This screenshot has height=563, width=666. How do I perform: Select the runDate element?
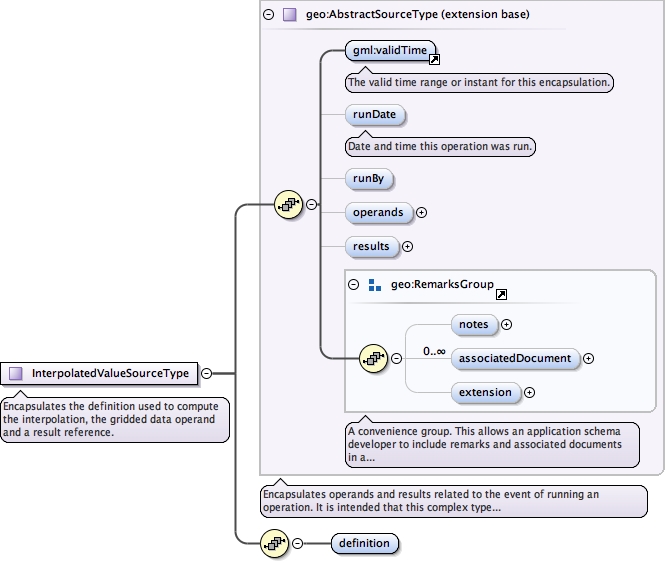[375, 114]
